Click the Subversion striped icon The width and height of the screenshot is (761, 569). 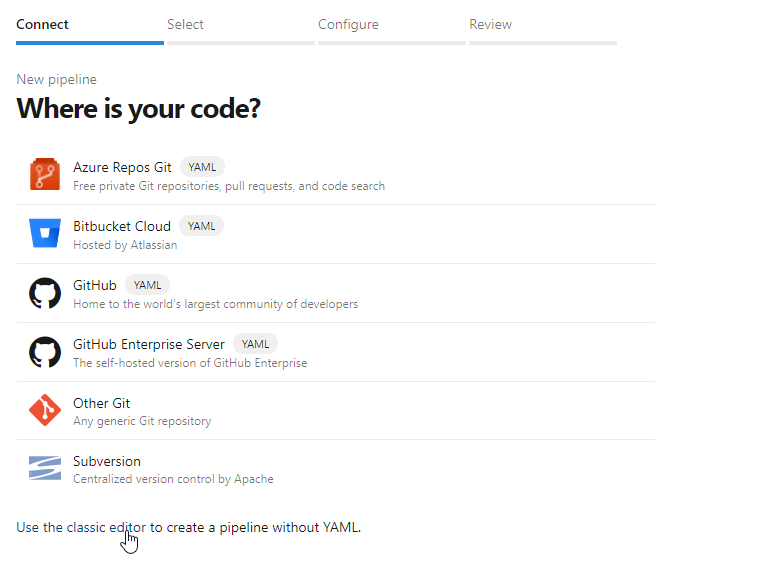click(x=45, y=469)
